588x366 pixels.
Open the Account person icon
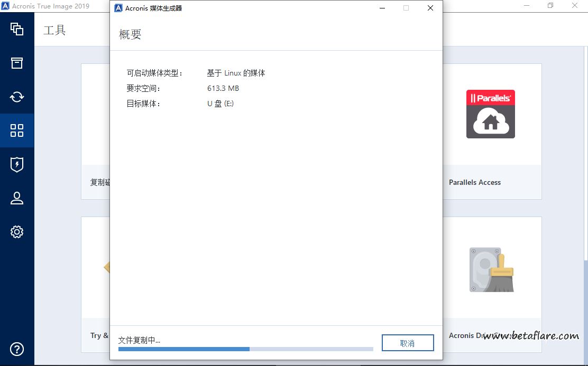(17, 198)
